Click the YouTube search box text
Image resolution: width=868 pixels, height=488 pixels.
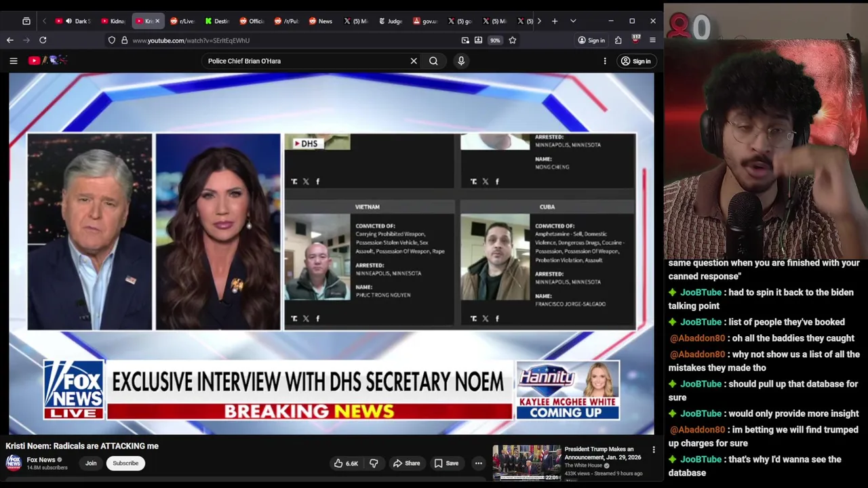pos(244,61)
